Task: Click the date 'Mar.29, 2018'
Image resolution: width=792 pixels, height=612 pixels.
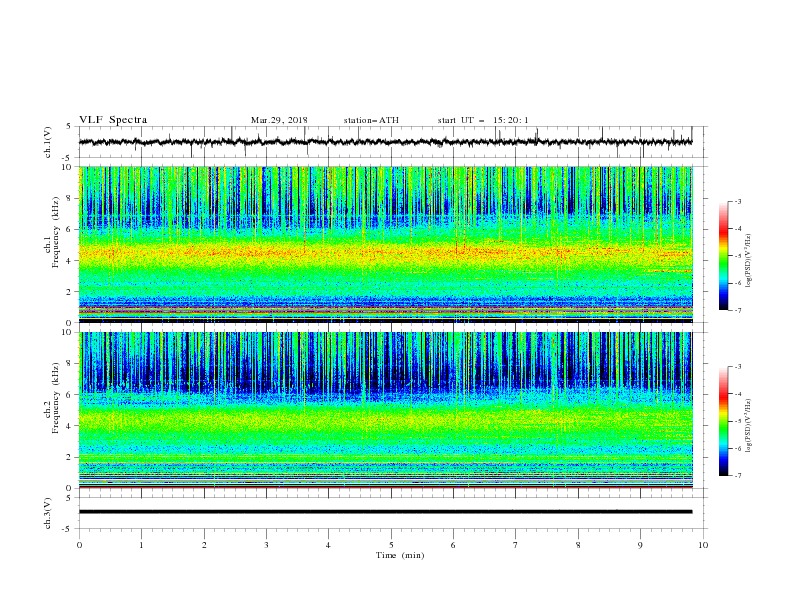Action: (x=279, y=120)
